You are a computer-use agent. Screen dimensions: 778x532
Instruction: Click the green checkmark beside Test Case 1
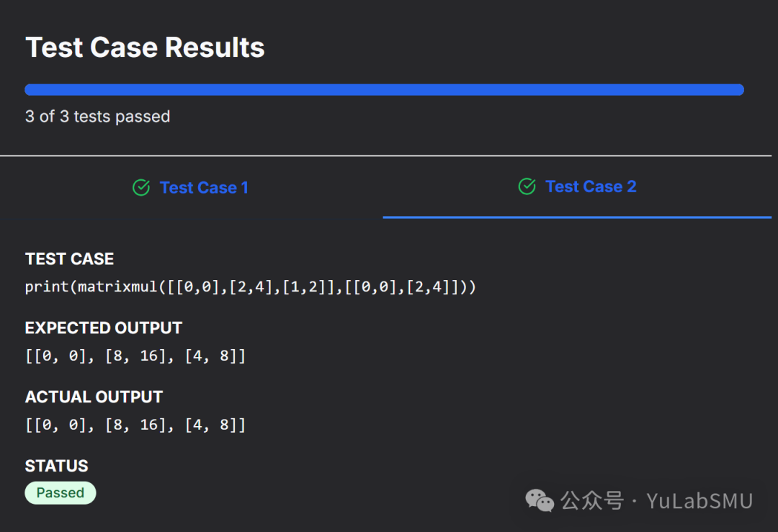tap(141, 188)
